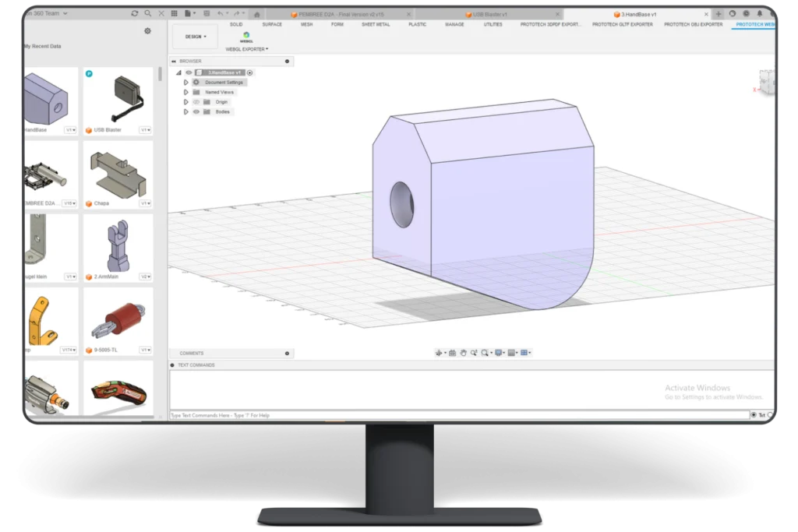The width and height of the screenshot is (798, 532).
Task: Toggle visibility of 3.HandBase v1 component
Action: (x=188, y=72)
